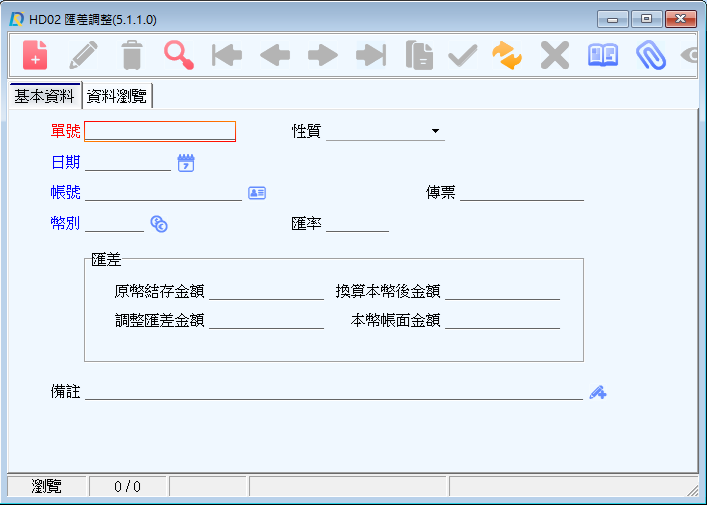Focus the 單號 input field
This screenshot has width=707, height=505.
(x=160, y=131)
